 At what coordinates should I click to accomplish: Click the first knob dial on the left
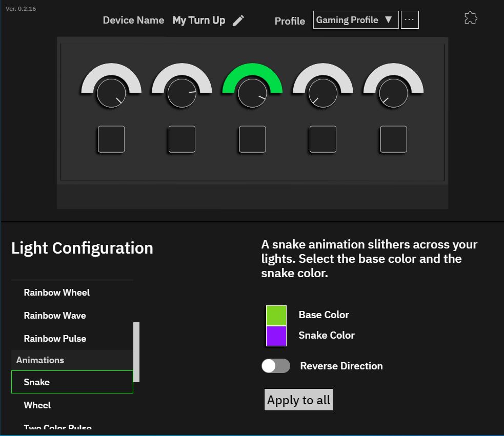point(111,93)
